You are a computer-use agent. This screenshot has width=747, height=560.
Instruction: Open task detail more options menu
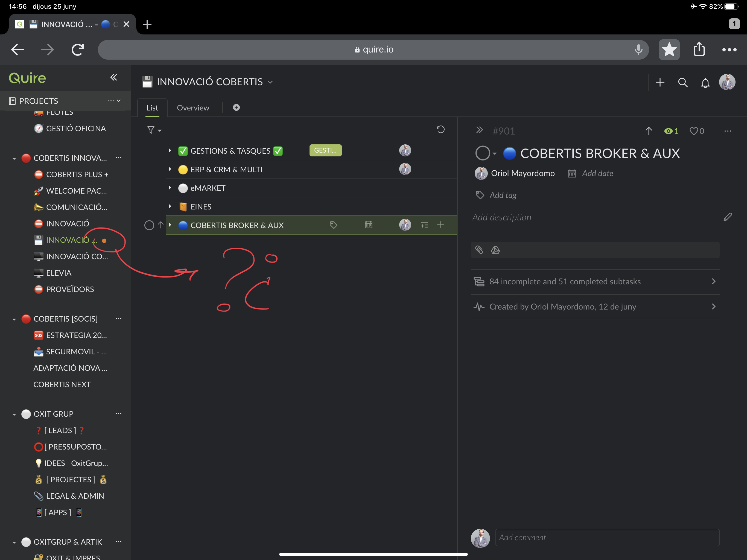(x=728, y=131)
